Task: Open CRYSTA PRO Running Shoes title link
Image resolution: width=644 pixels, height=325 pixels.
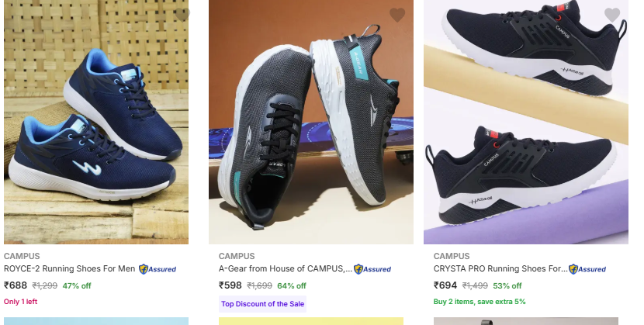Action: click(500, 269)
